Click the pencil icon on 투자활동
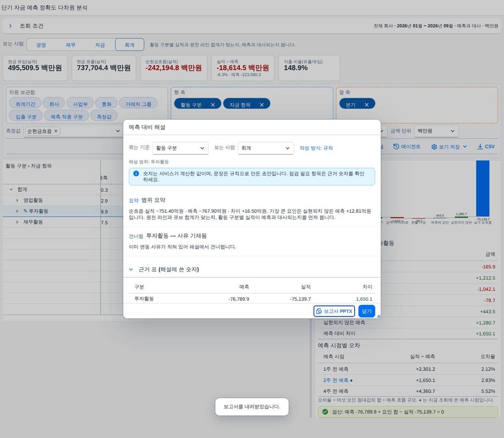The image size is (504, 438). 25,211
